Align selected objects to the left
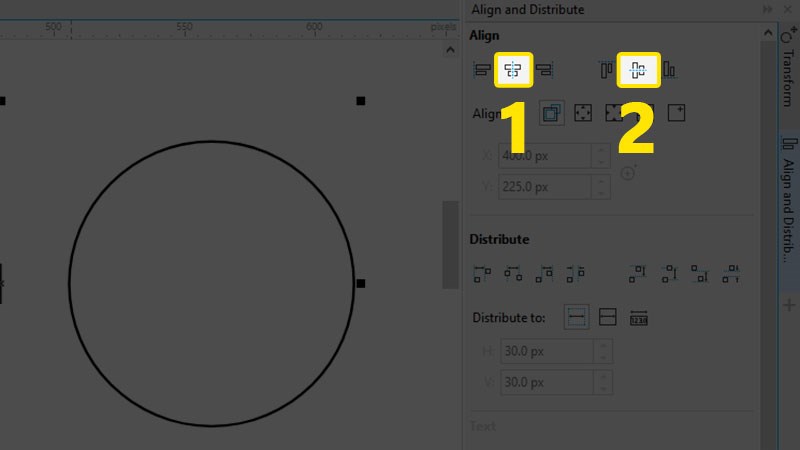The image size is (800, 450). click(482, 69)
